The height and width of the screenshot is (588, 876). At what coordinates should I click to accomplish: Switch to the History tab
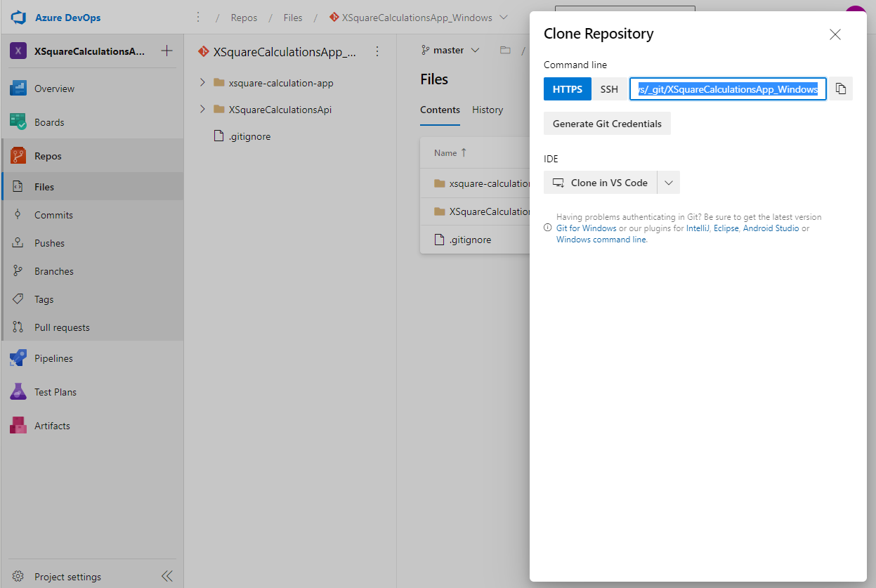tap(488, 110)
